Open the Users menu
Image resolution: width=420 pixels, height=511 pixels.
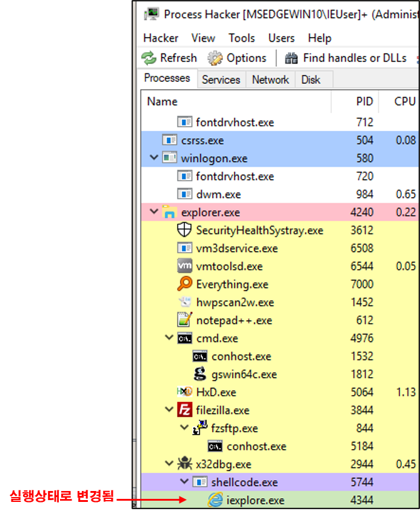tap(281, 38)
